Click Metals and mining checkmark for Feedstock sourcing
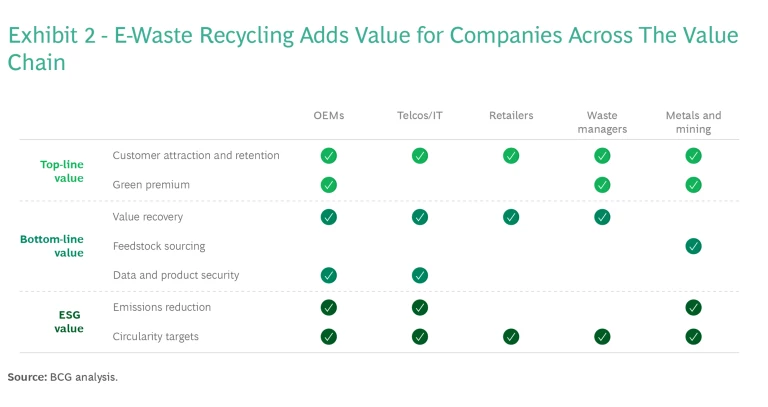The image size is (768, 407). [x=693, y=246]
